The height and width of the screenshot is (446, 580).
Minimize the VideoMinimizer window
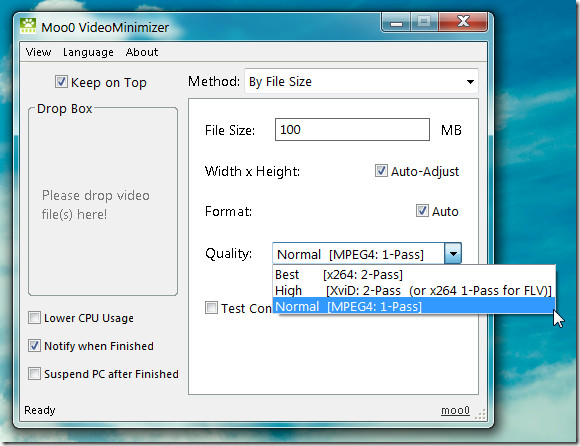[x=396, y=22]
